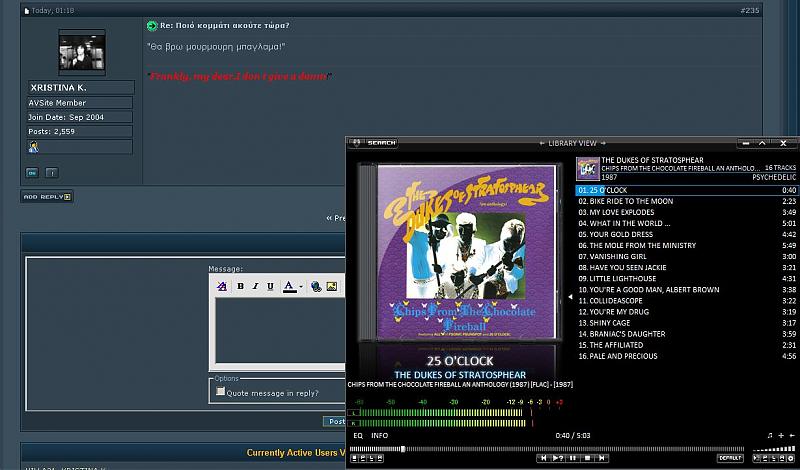Click the insert image icon in forum editor
800x470 pixels.
click(332, 286)
